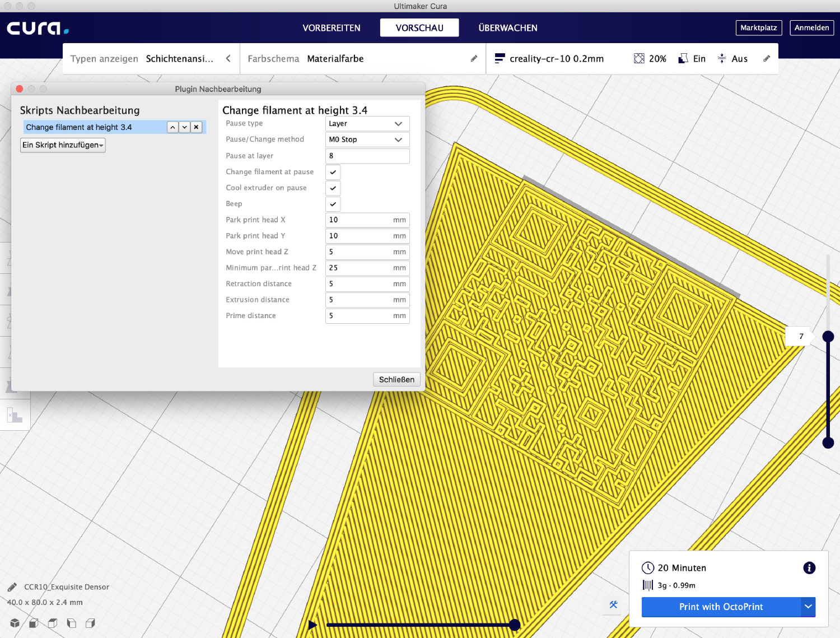Edit print settings with the right pencil icon
The image size is (840, 638).
767,58
